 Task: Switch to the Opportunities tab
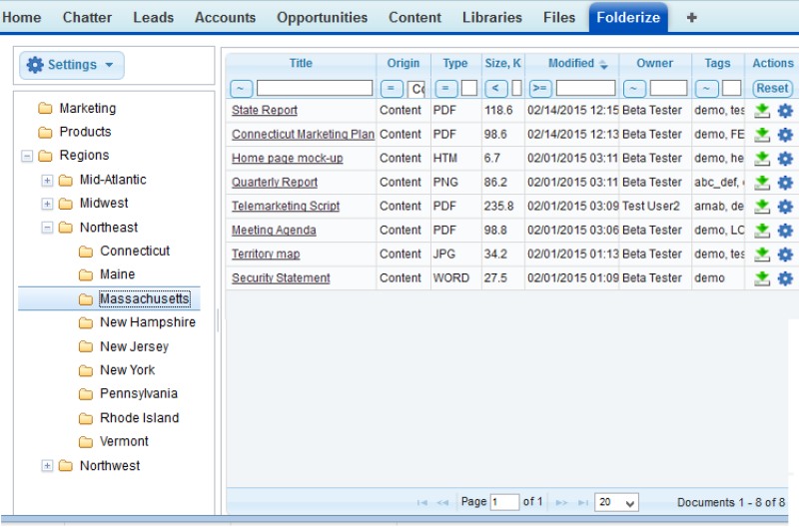[322, 17]
